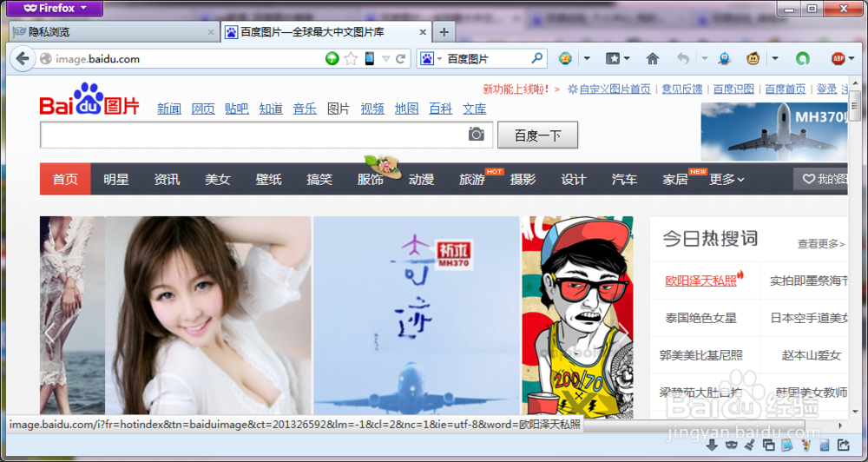The height and width of the screenshot is (462, 868).
Task: Click hot search 泰国绝色女星
Action: tap(700, 318)
